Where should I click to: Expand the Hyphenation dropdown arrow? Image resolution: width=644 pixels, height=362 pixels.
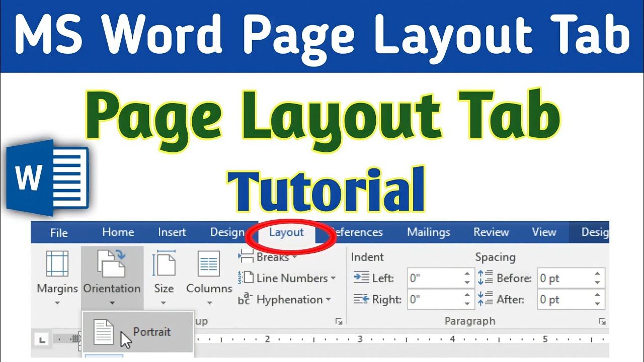[x=329, y=300]
